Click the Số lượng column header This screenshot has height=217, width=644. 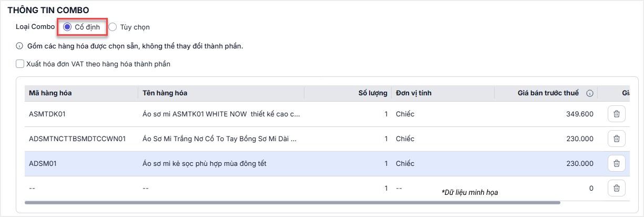tap(372, 93)
